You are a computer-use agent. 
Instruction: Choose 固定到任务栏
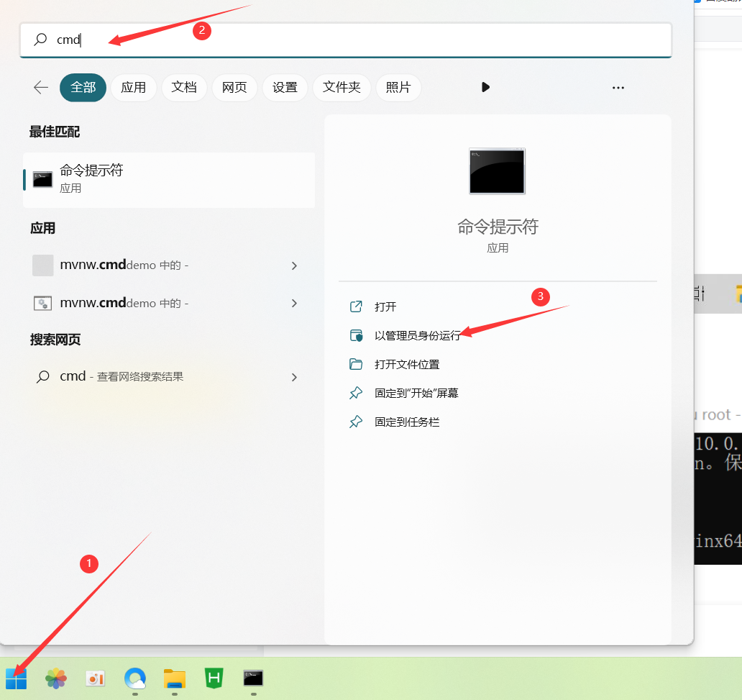[x=407, y=422]
